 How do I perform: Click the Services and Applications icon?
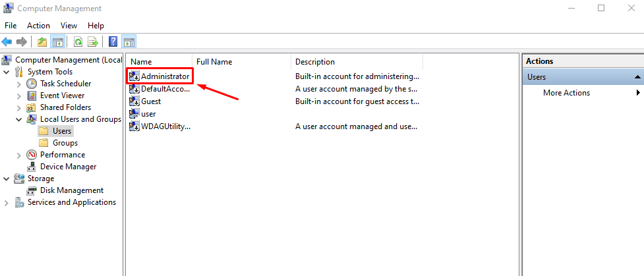pos(19,202)
